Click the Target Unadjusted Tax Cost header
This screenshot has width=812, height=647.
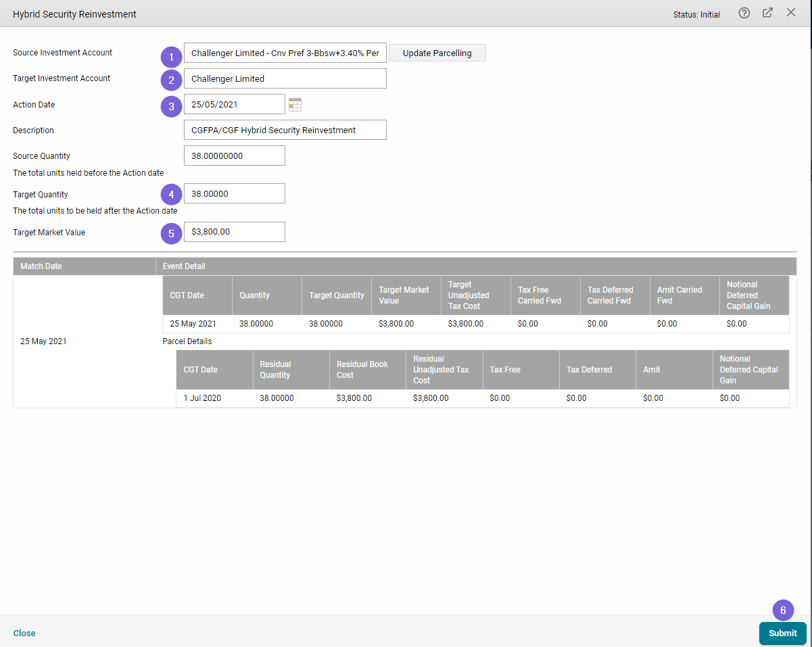476,295
